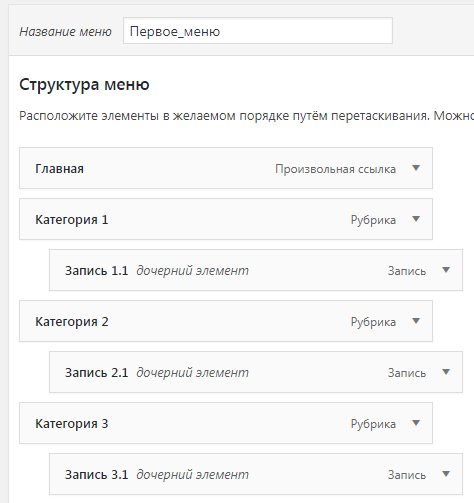This screenshot has height=503, width=474.
Task: Click Рубрика label in Категория 1 row
Action: 373,220
